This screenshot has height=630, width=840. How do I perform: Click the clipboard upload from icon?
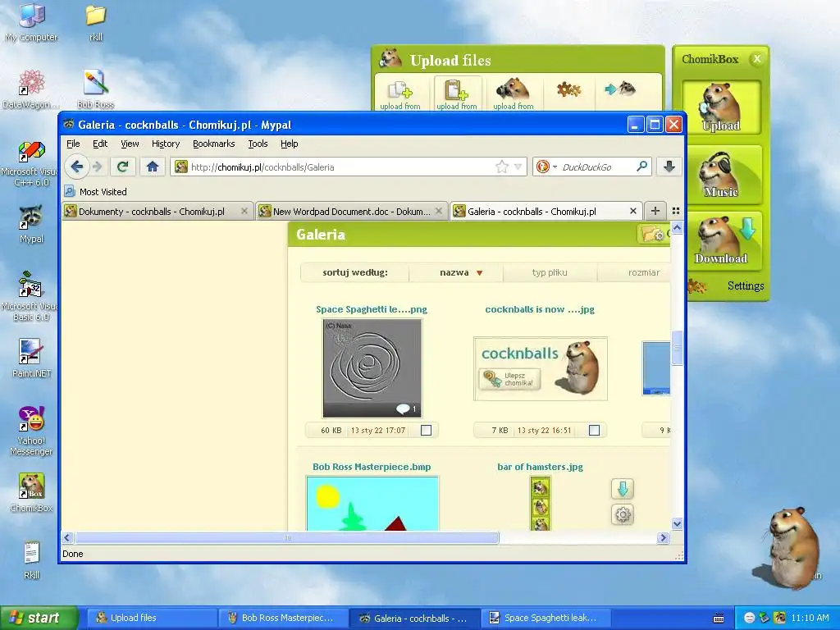(457, 95)
